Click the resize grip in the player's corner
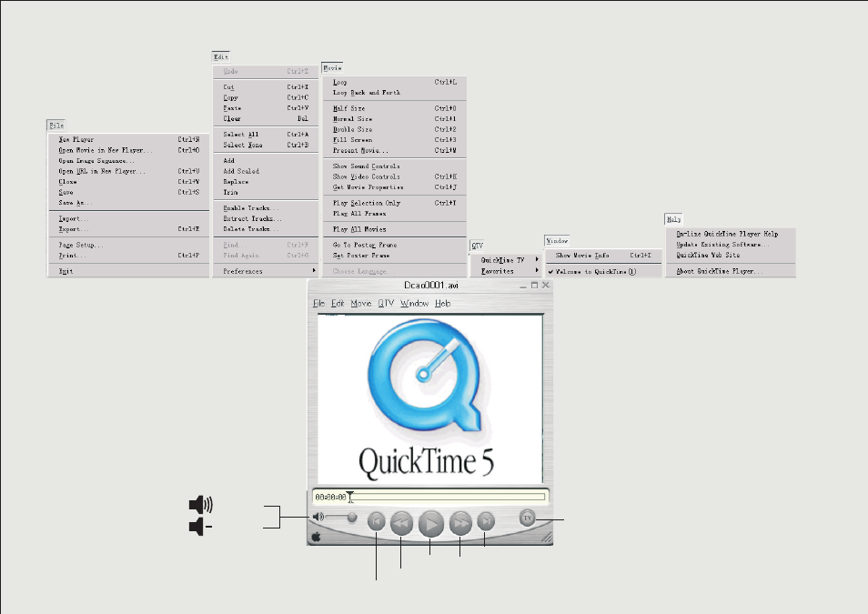868x614 pixels. click(x=547, y=538)
